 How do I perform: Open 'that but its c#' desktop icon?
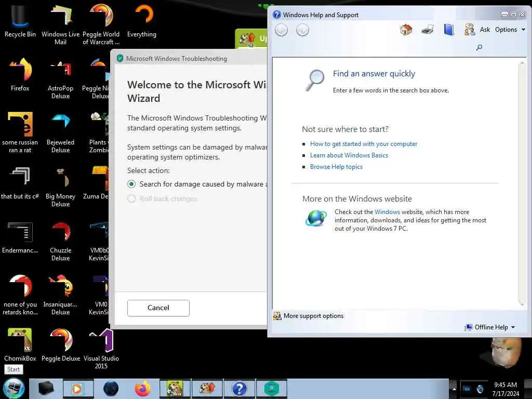(x=20, y=183)
